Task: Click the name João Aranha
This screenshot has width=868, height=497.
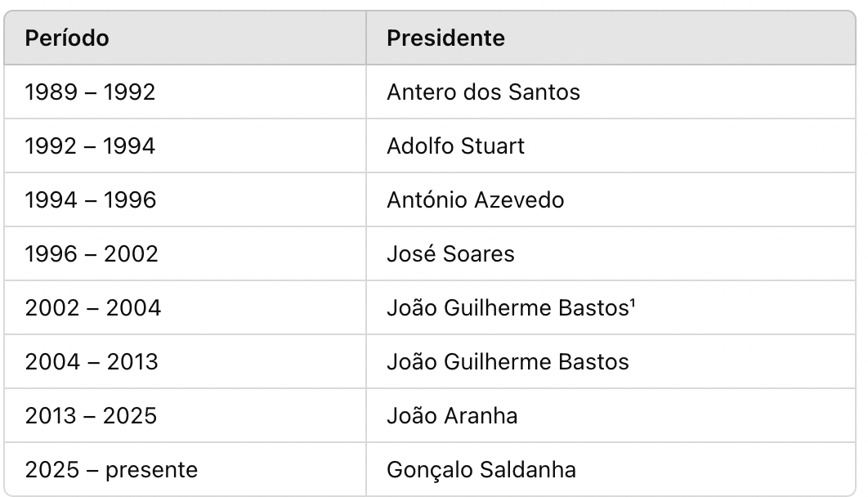Action: [x=452, y=416]
